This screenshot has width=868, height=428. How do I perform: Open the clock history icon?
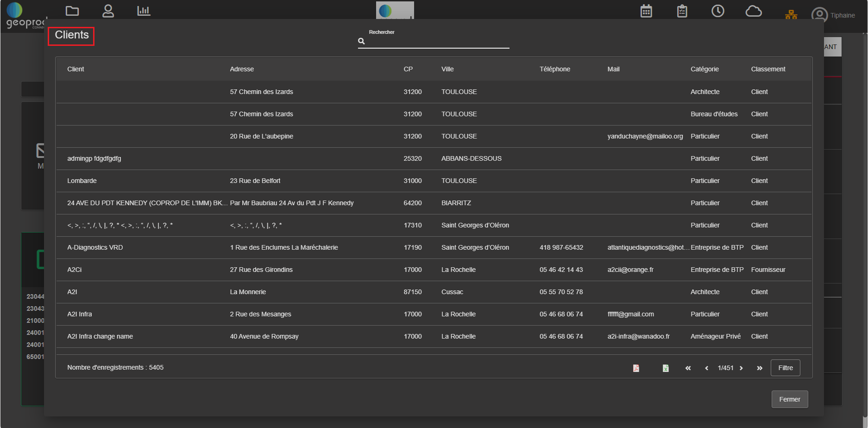point(718,11)
